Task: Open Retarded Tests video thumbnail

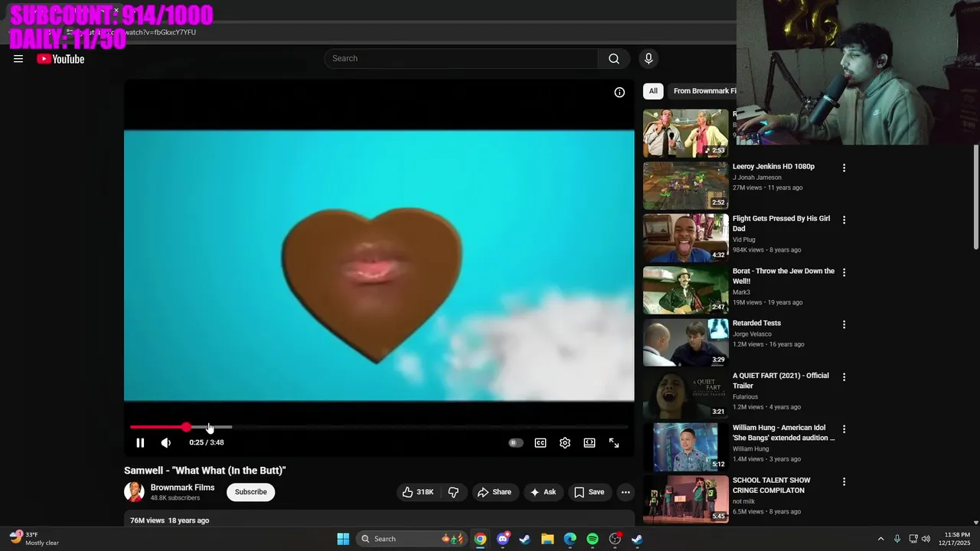Action: 685,342
